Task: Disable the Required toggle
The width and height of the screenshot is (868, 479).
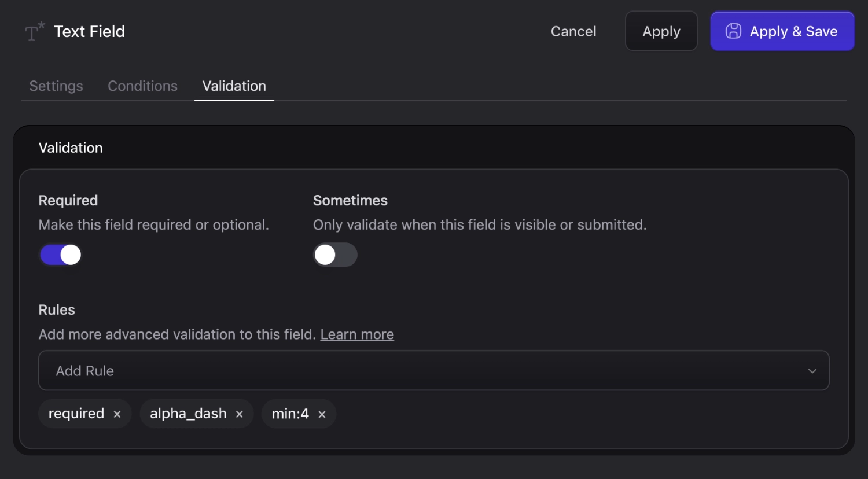Action: click(x=60, y=255)
